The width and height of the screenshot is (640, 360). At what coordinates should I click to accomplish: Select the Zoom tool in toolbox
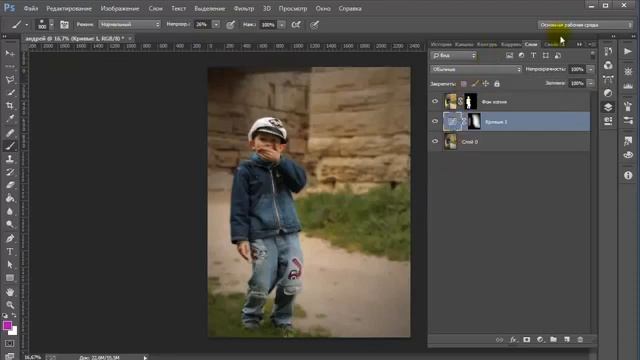click(x=10, y=305)
